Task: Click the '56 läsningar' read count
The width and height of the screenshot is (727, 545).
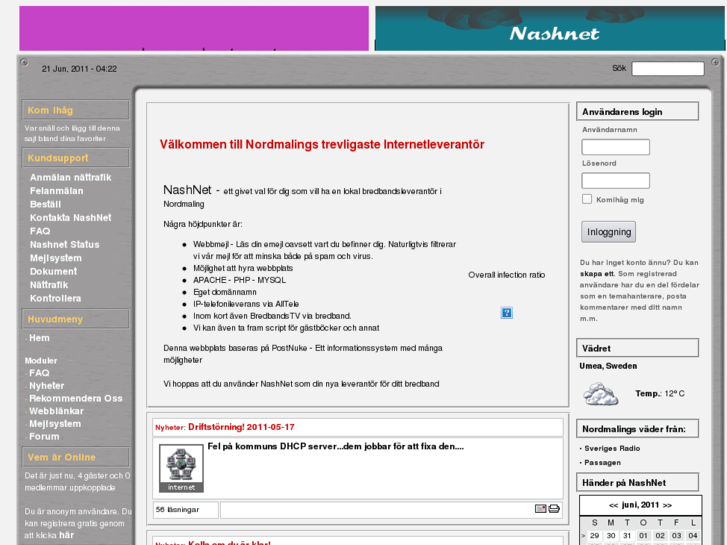Action: [177, 509]
